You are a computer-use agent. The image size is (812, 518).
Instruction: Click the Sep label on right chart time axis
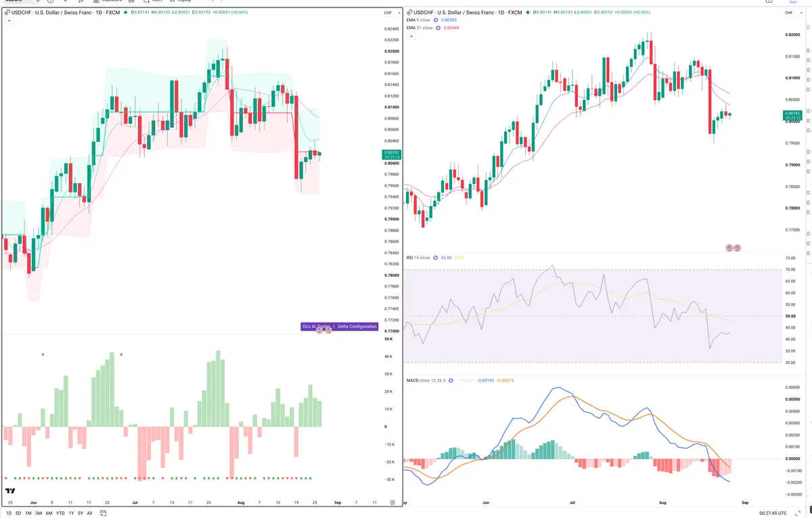coord(745,502)
